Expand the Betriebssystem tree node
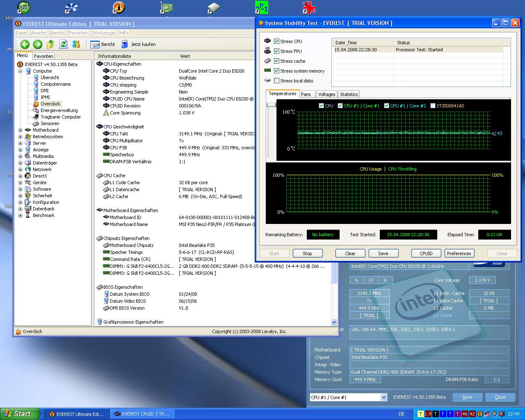The height and width of the screenshot is (420, 525). (x=20, y=137)
